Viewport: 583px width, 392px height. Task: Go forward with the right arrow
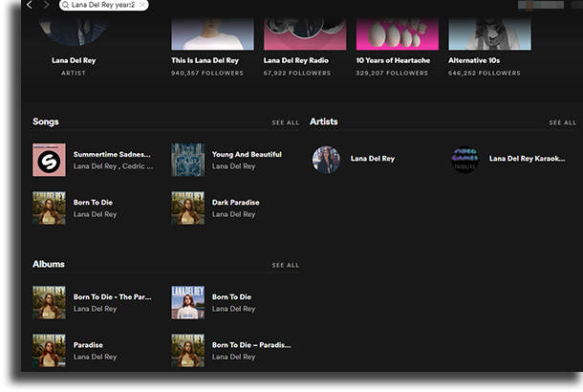click(46, 5)
